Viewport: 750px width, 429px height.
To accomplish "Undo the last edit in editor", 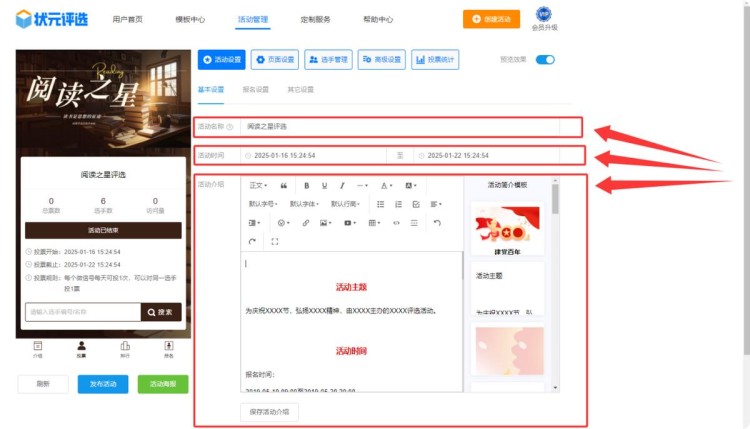I will tap(437, 222).
